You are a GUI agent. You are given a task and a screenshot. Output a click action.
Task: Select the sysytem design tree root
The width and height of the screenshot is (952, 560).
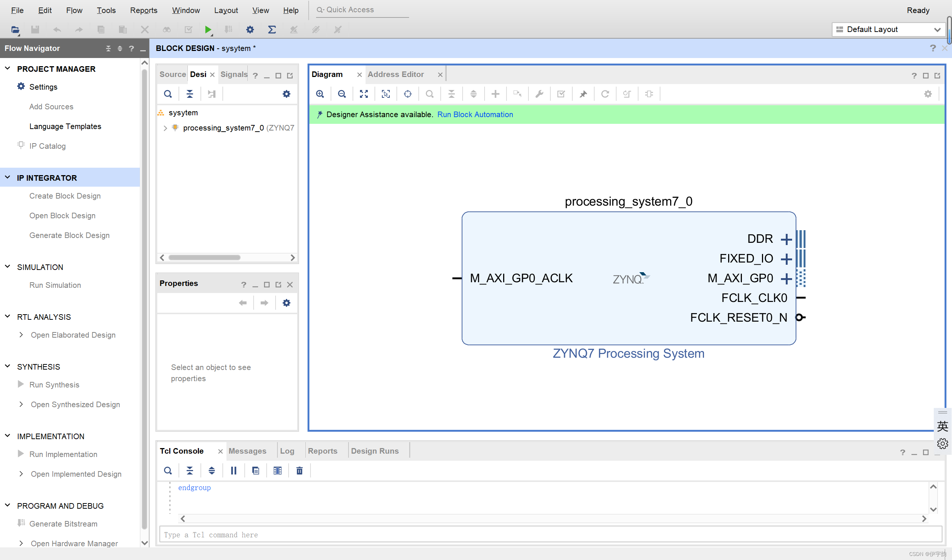(x=183, y=113)
